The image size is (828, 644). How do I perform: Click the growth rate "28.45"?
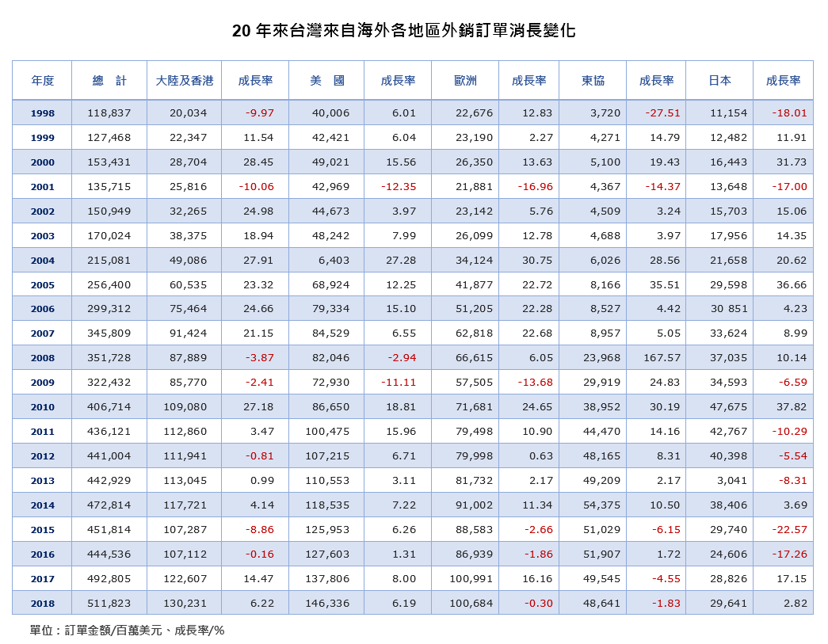[258, 162]
